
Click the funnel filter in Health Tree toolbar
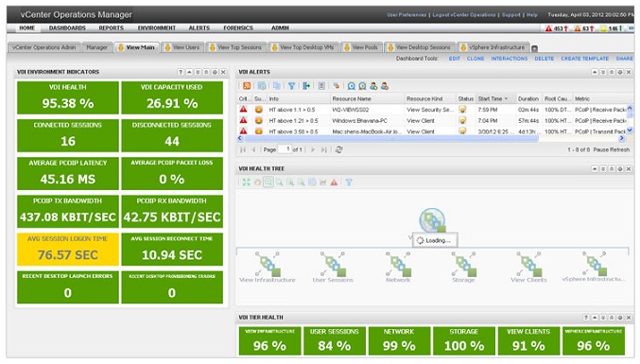[x=349, y=182]
